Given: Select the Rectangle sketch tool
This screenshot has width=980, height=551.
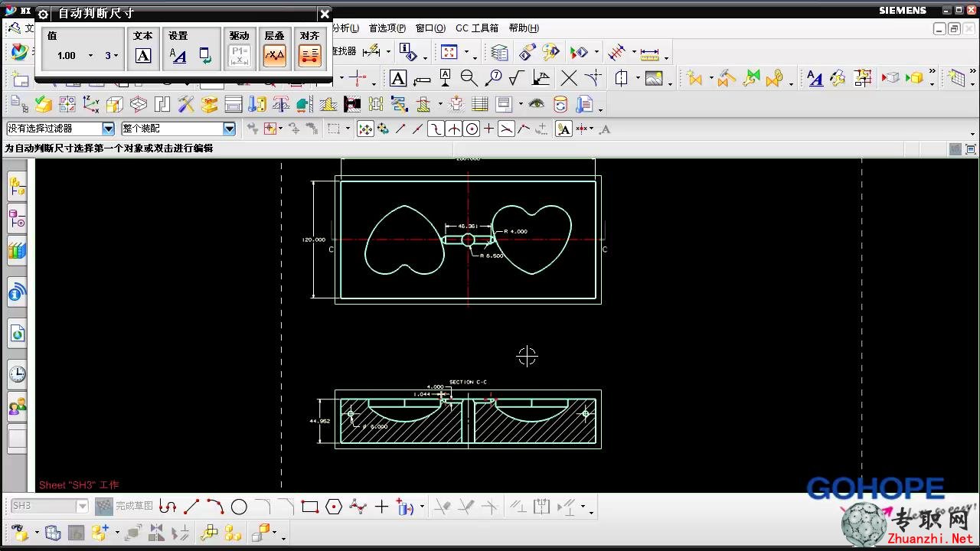Looking at the screenshot, I should [309, 507].
